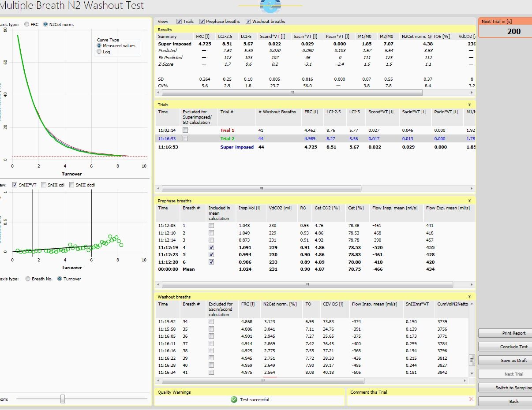Collapse the Prephase breaths panel
Image resolution: width=532 pixels, height=410 pixels.
(469, 201)
